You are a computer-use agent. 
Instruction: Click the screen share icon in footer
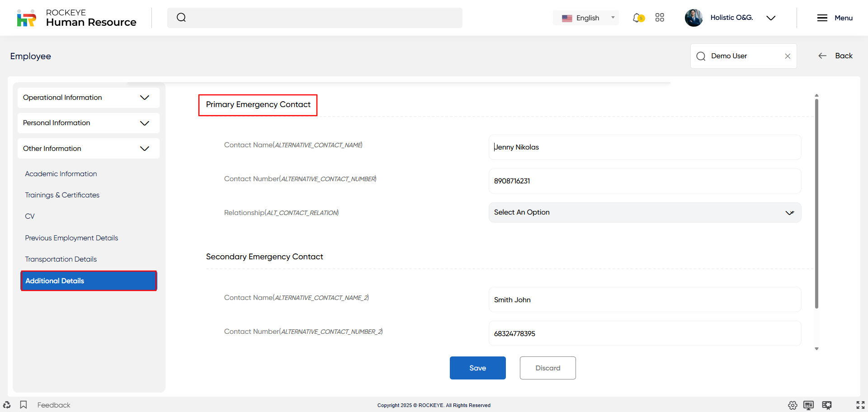tap(827, 405)
